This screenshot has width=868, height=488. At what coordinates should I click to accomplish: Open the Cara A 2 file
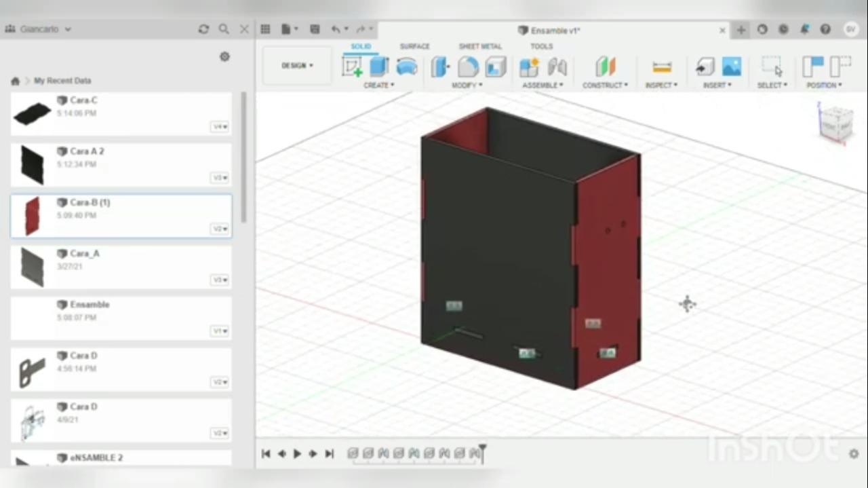pyautogui.click(x=121, y=164)
